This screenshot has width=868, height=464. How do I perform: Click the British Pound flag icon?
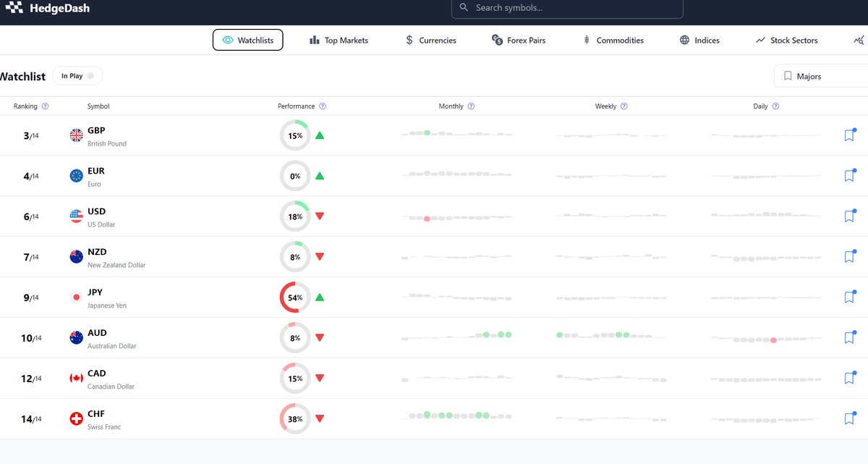[x=76, y=135]
